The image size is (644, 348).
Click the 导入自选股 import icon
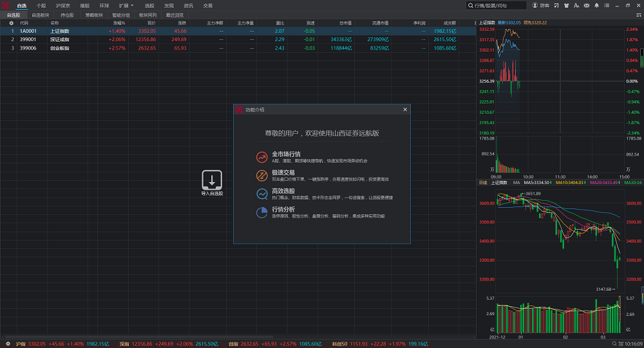point(212,179)
